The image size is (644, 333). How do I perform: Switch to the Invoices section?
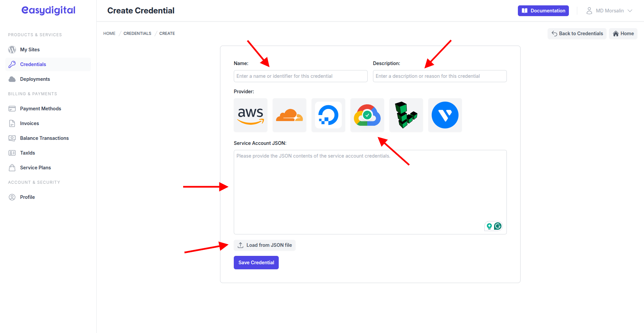[x=29, y=123]
